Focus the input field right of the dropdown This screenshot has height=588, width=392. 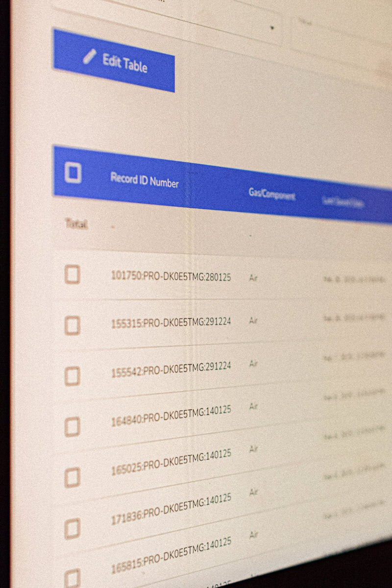tap(338, 34)
